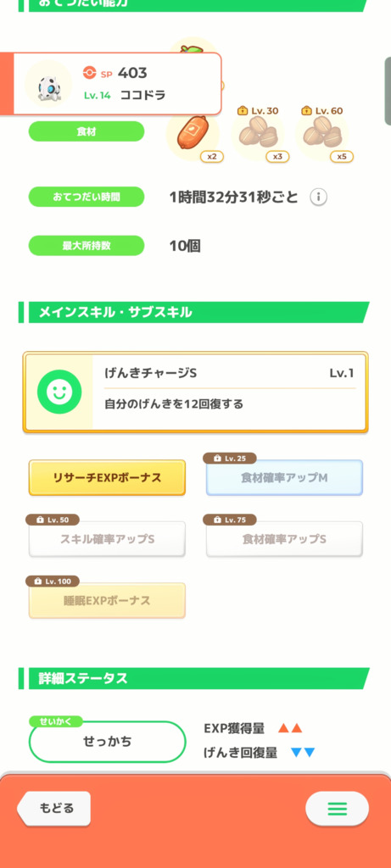Tap the partially hidden berry icon
Image resolution: width=391 pixels, height=868 pixels.
pyautogui.click(x=193, y=47)
